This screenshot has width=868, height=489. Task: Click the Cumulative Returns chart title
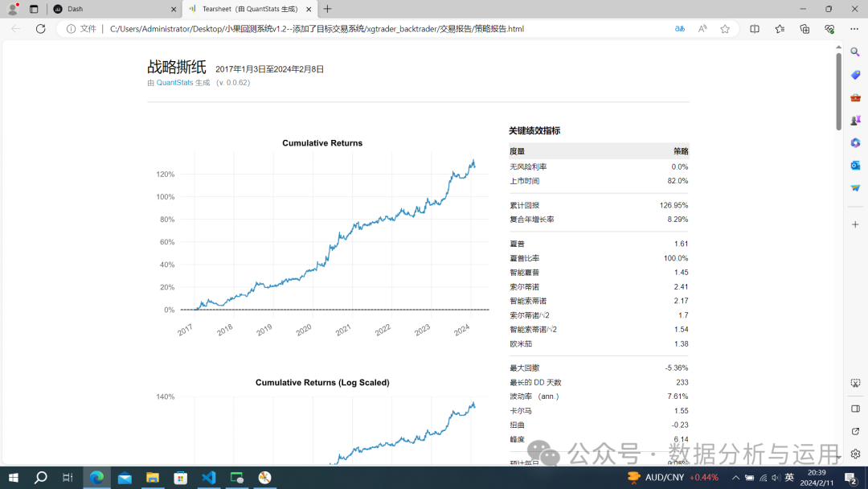322,143
